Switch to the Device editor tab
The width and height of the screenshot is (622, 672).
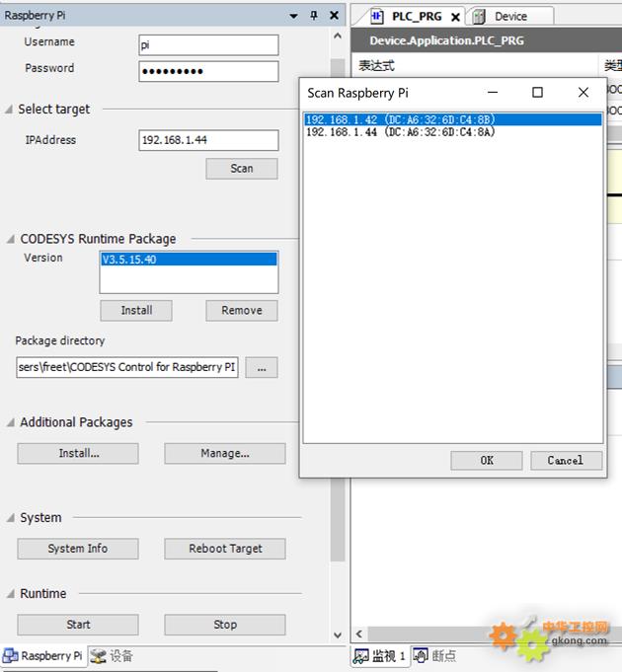coord(510,17)
